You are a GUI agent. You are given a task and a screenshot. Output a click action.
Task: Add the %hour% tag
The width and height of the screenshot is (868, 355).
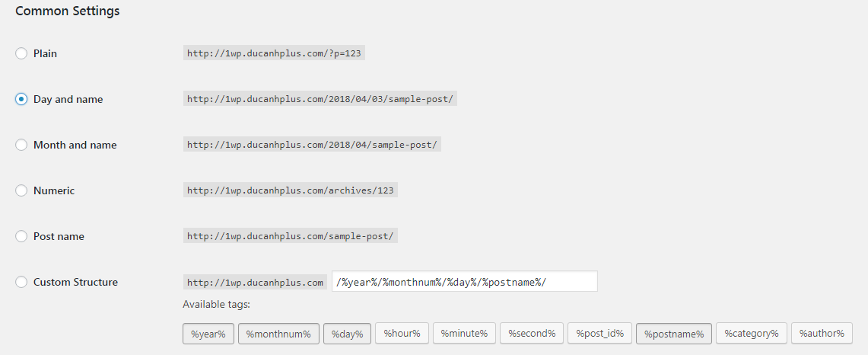(x=402, y=333)
